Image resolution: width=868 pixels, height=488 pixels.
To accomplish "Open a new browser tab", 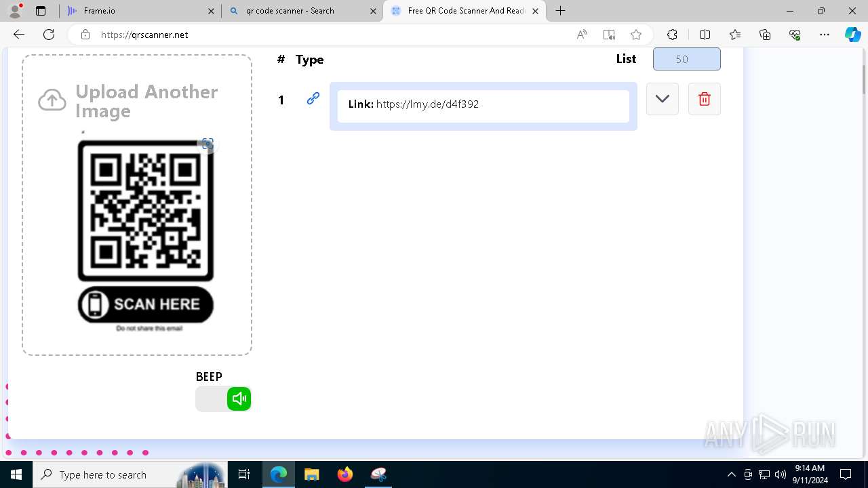I will 560,11.
